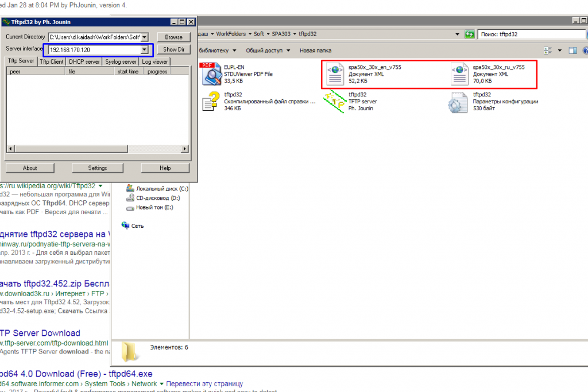This screenshot has width=588, height=392.
Task: Open the Server interface dropdown arrow
Action: pos(144,49)
